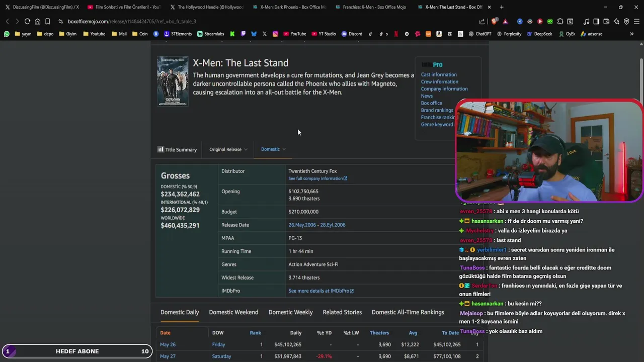Click the Brand rankings link

[x=437, y=110]
